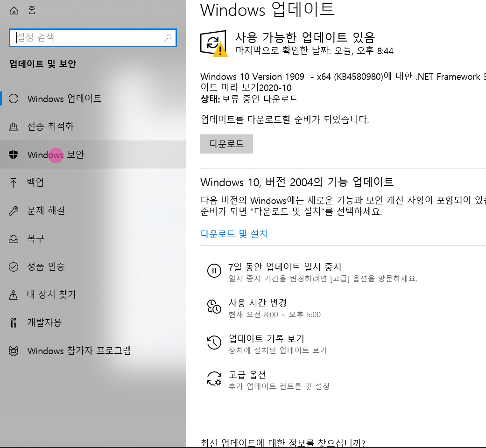Click the Windows 업데이트 refresh arrows icon
The image size is (486, 448).
pos(14,98)
